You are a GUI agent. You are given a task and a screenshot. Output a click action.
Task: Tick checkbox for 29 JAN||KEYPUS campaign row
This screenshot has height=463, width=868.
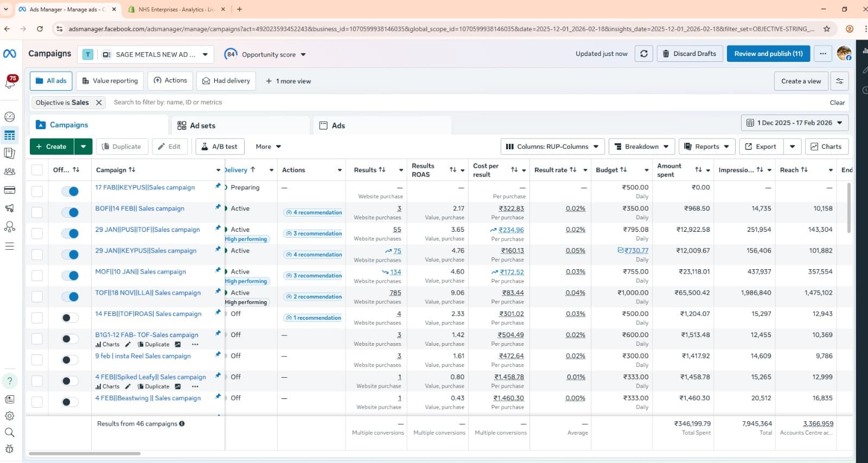click(x=37, y=255)
